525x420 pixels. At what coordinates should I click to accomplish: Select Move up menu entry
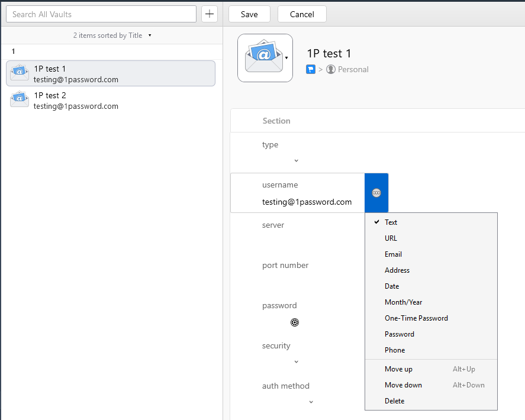(x=431, y=369)
